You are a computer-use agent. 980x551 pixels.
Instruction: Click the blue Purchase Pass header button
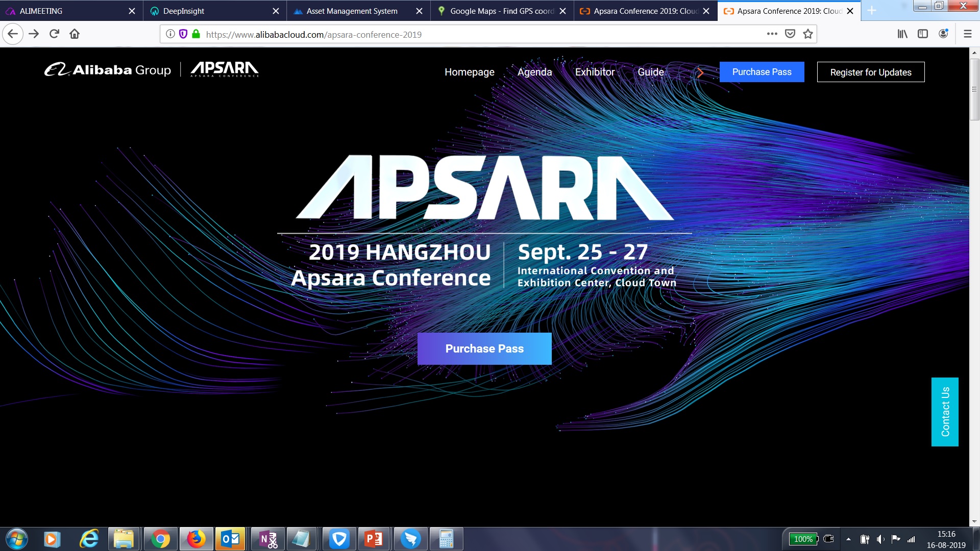point(762,72)
